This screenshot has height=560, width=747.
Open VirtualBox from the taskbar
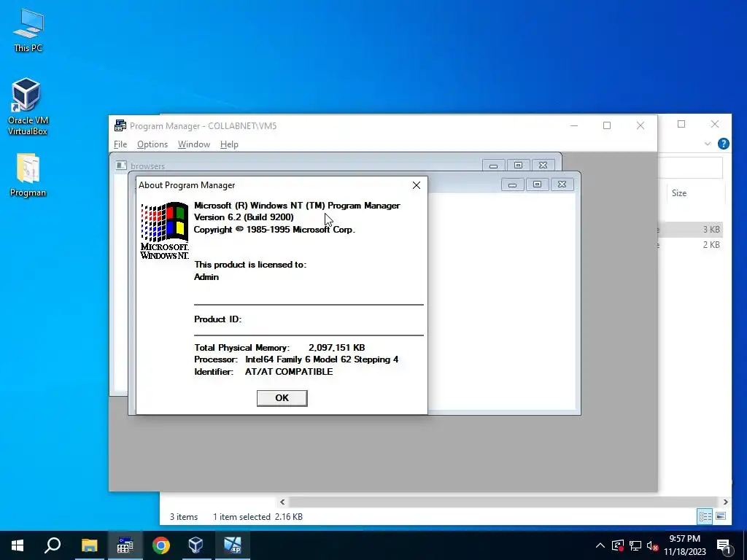click(x=196, y=545)
